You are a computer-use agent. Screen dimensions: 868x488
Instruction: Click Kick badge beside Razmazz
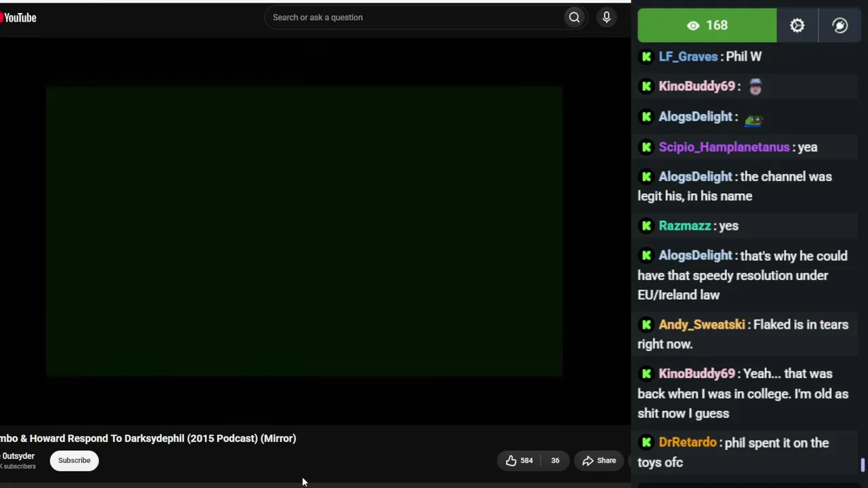[646, 226]
